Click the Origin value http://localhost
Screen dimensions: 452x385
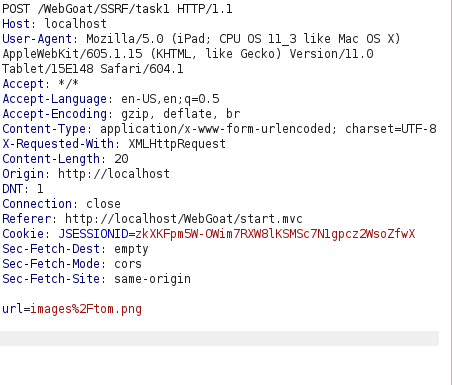[x=114, y=174]
